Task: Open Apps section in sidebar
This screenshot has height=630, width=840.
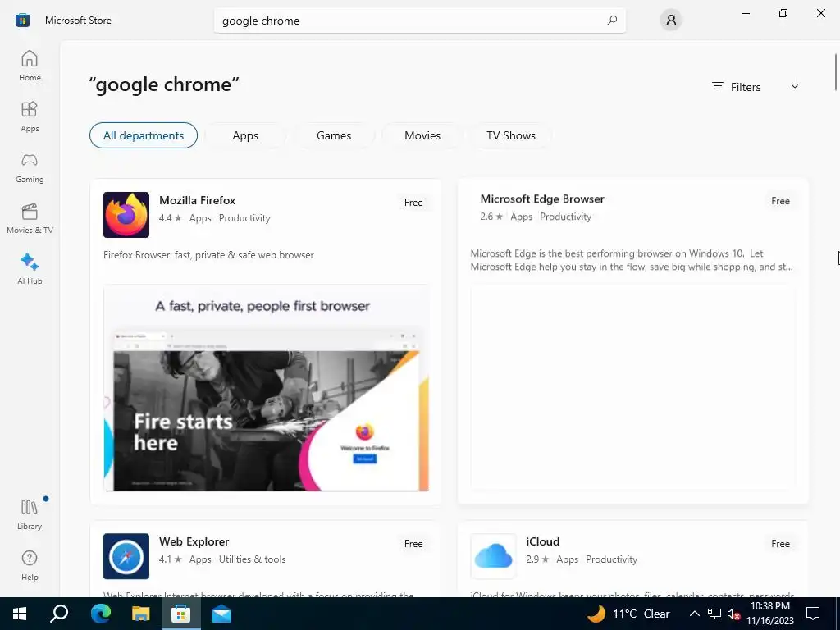Action: (x=30, y=116)
